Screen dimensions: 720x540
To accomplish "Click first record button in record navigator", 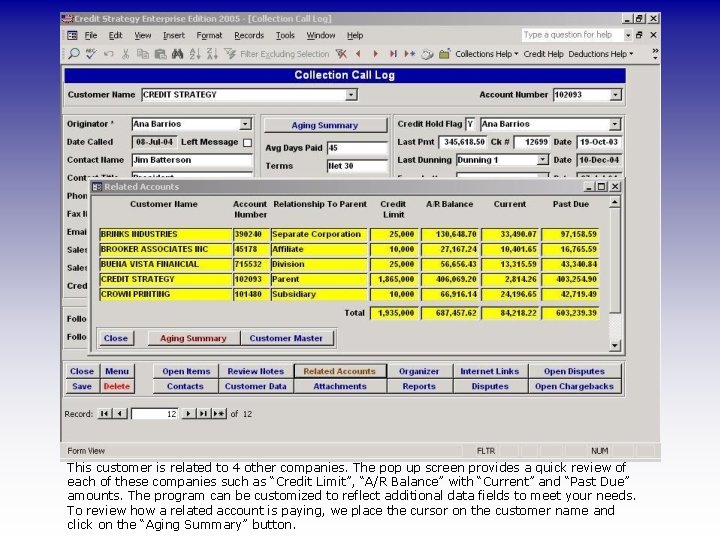I will 104,414.
